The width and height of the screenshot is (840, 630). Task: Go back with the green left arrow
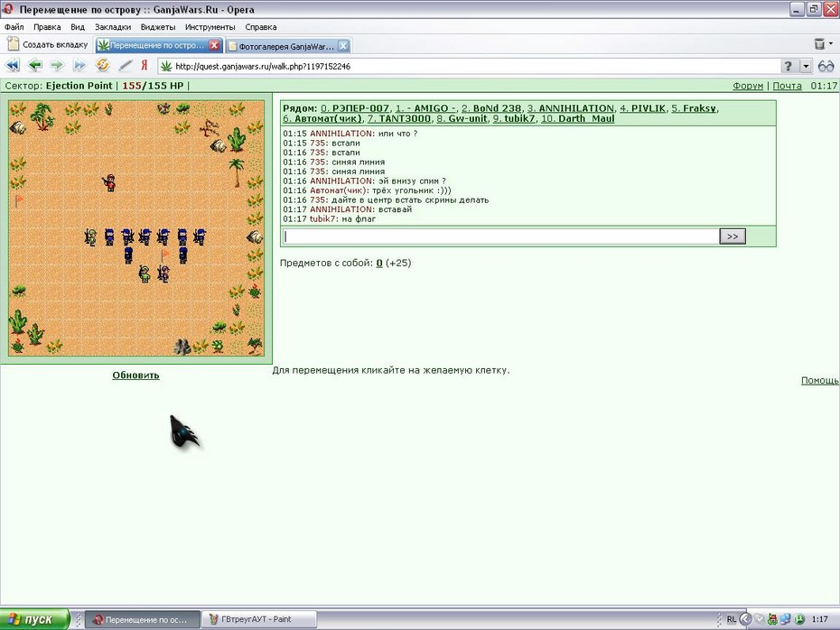click(35, 65)
